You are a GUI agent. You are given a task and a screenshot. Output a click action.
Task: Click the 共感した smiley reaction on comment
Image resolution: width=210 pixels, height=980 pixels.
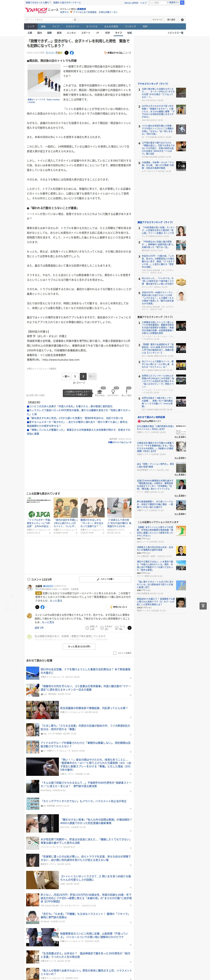pos(92,628)
